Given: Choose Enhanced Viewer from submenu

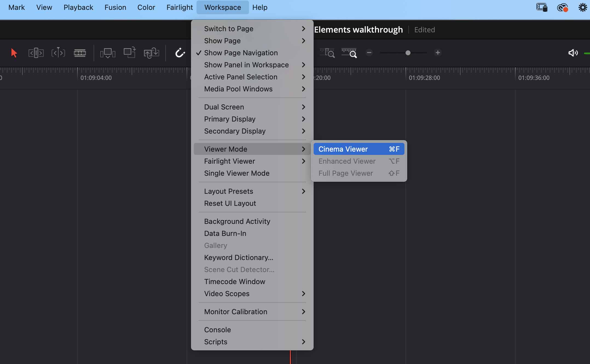Looking at the screenshot, I should [x=359, y=161].
